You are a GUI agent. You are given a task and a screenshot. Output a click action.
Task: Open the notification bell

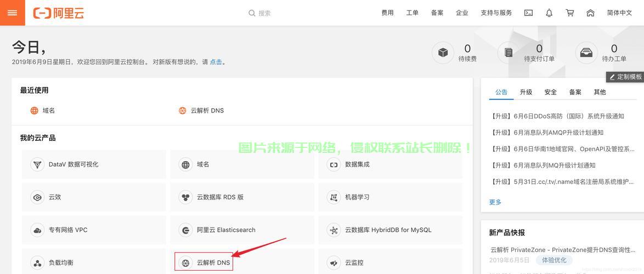(x=549, y=13)
